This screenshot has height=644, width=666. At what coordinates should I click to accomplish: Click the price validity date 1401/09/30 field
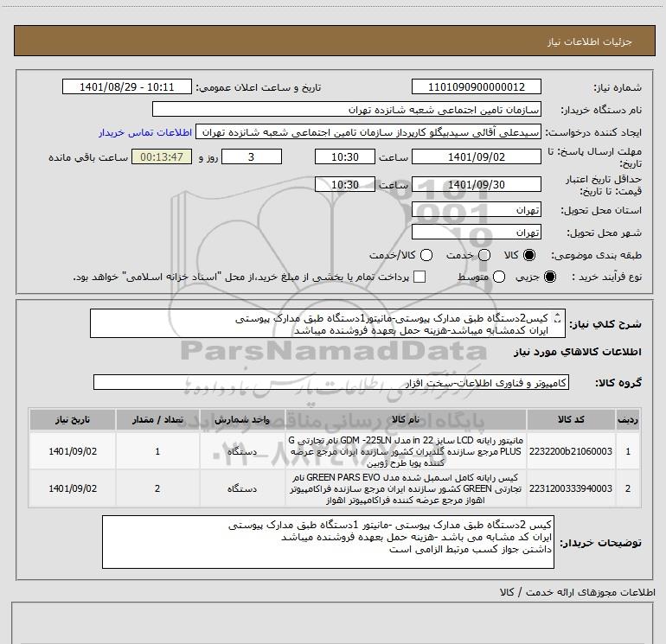(x=476, y=184)
